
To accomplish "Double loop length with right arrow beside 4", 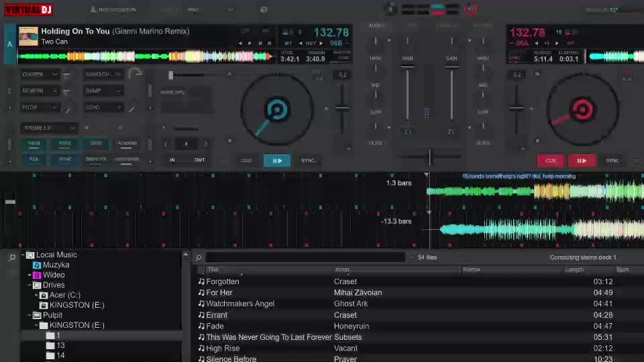I will pyautogui.click(x=206, y=144).
